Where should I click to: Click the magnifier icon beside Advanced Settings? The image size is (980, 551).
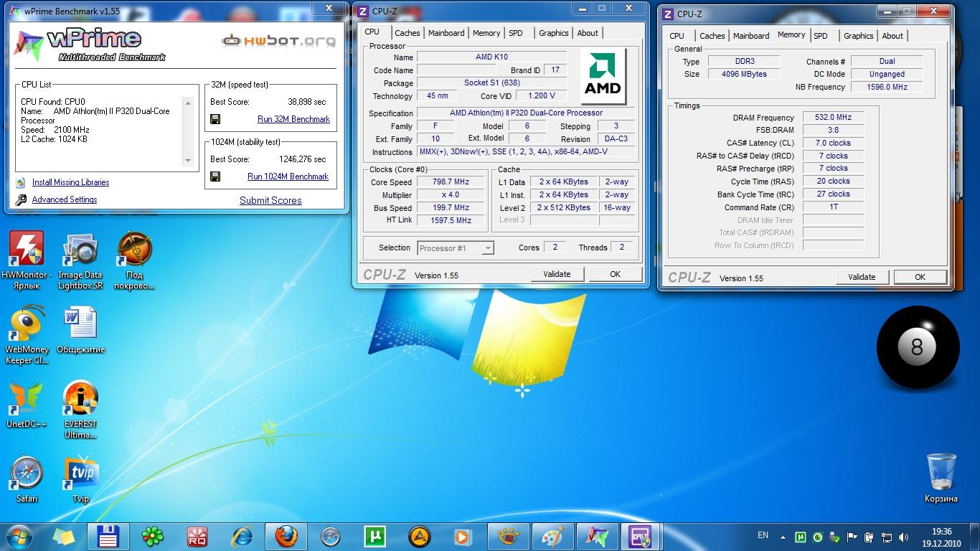pyautogui.click(x=21, y=200)
